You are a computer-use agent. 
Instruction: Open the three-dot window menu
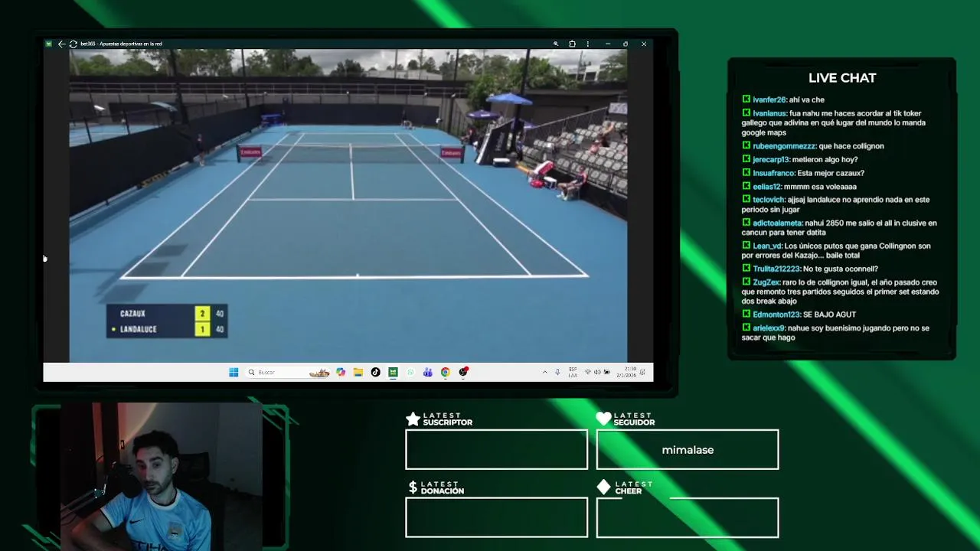point(588,44)
